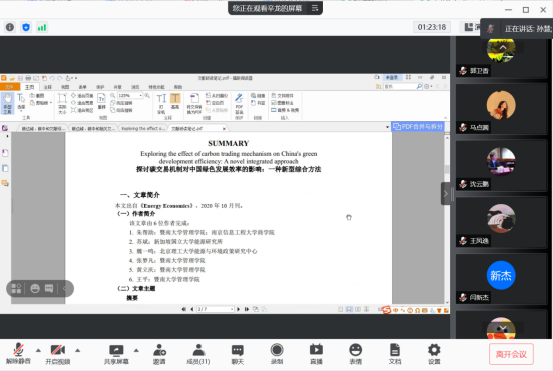
Task: Collapse the floating toolbar arrow
Action: coord(65,288)
